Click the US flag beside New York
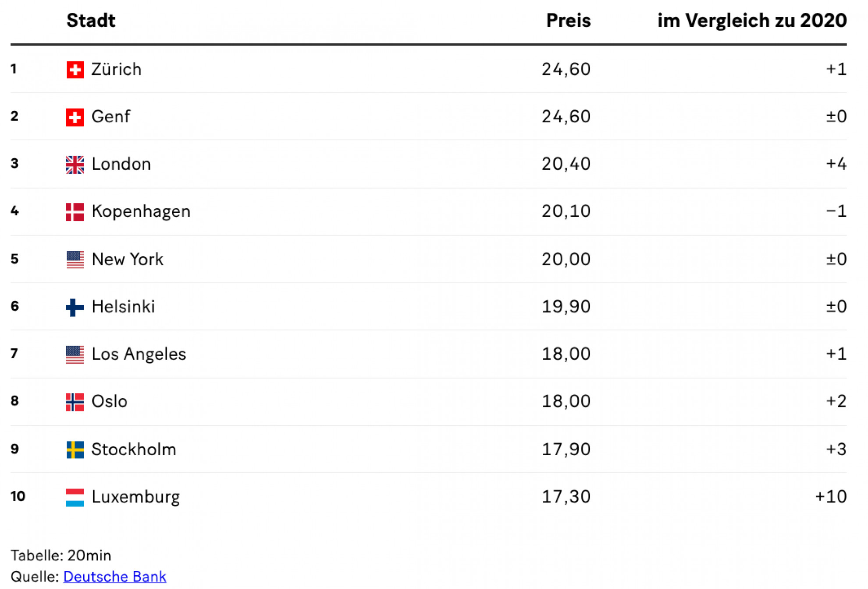 pyautogui.click(x=75, y=260)
